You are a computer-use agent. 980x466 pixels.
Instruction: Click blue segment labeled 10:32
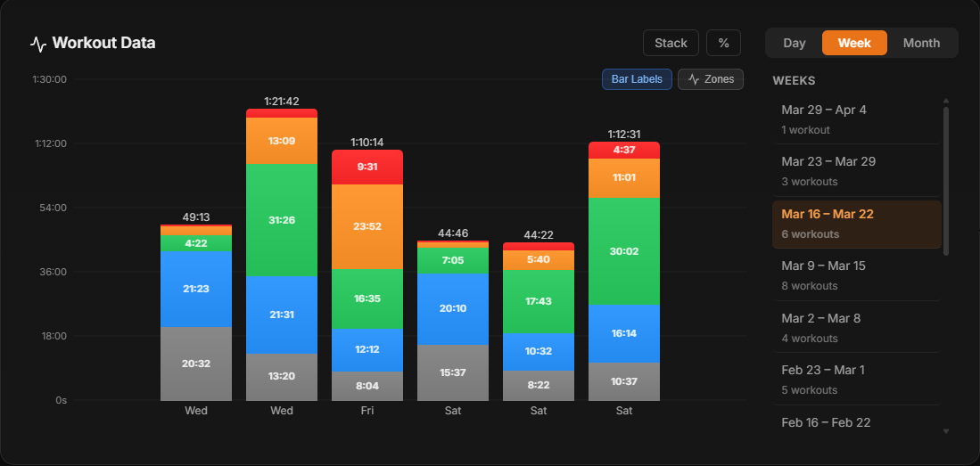pyautogui.click(x=539, y=352)
